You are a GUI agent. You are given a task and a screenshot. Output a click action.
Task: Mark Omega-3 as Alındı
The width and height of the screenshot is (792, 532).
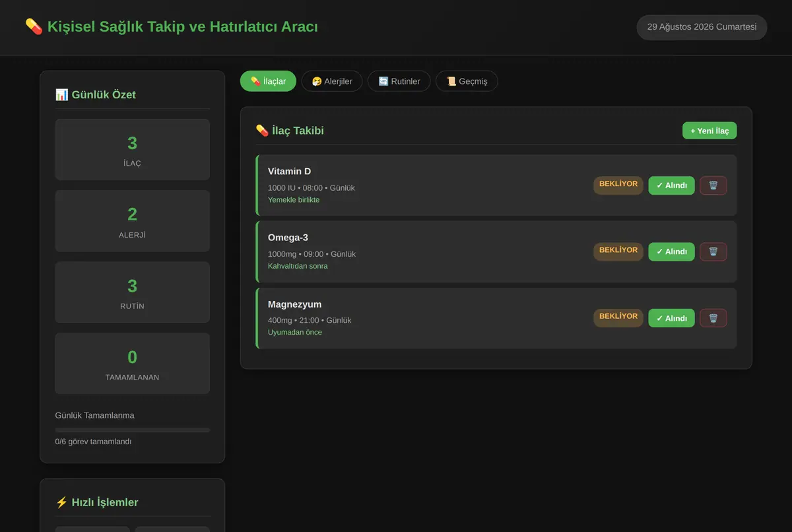pos(671,251)
